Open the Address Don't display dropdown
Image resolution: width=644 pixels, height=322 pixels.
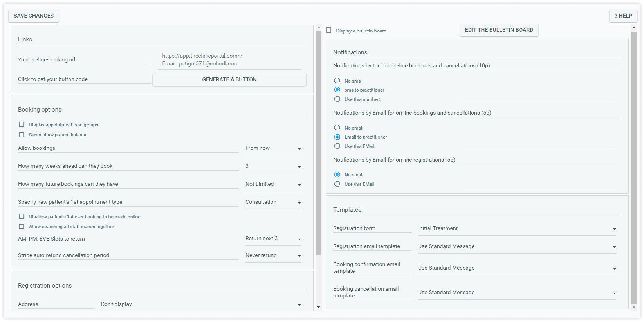tap(201, 304)
